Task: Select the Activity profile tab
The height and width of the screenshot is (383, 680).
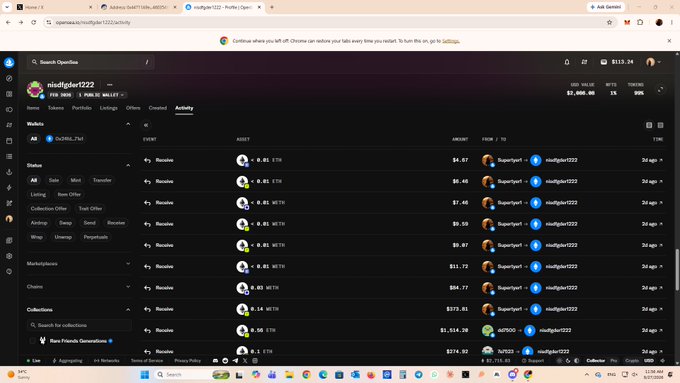Action: tap(184, 108)
